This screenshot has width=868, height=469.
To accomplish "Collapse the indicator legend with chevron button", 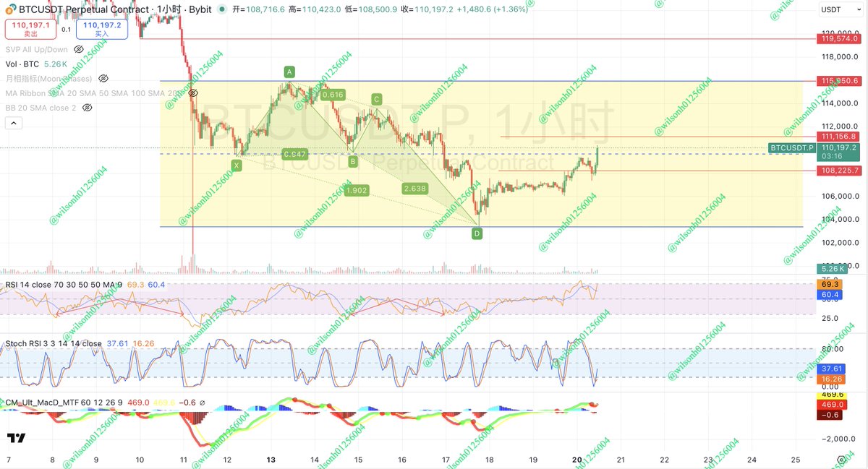I will [14, 124].
